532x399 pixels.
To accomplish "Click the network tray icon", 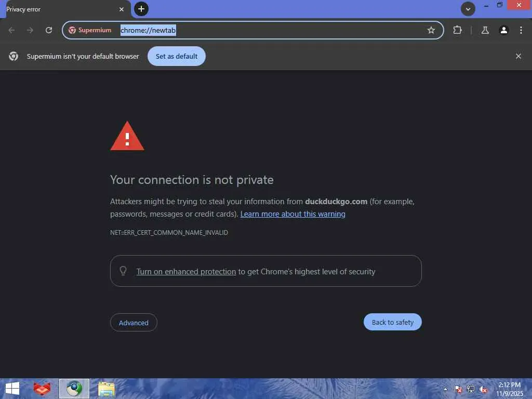I will [x=471, y=389].
